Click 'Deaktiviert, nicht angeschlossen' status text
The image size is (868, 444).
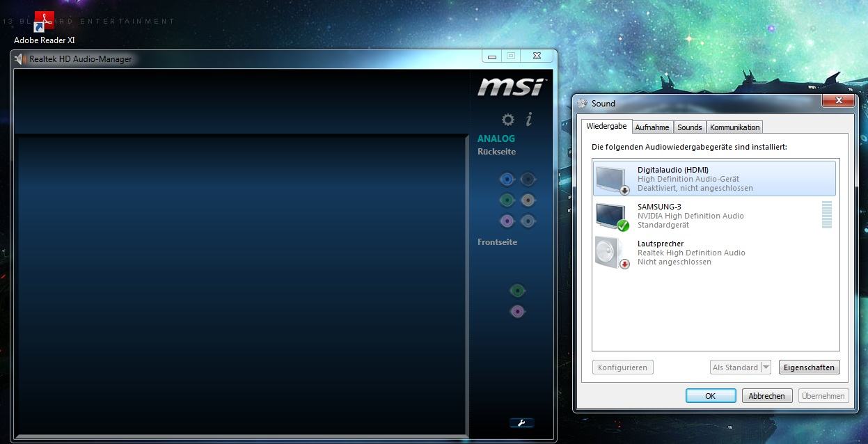pos(695,188)
